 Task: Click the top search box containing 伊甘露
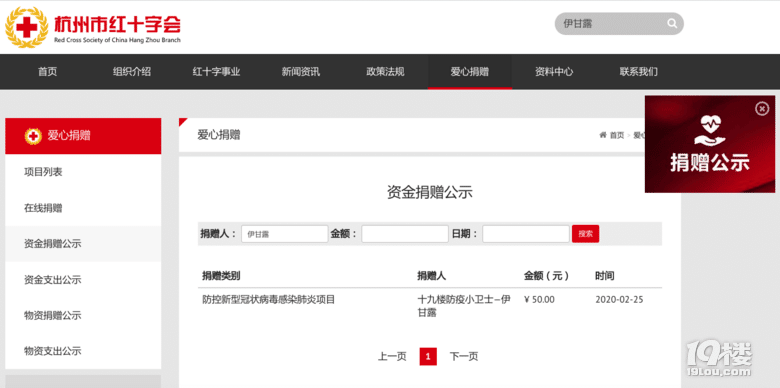(619, 23)
